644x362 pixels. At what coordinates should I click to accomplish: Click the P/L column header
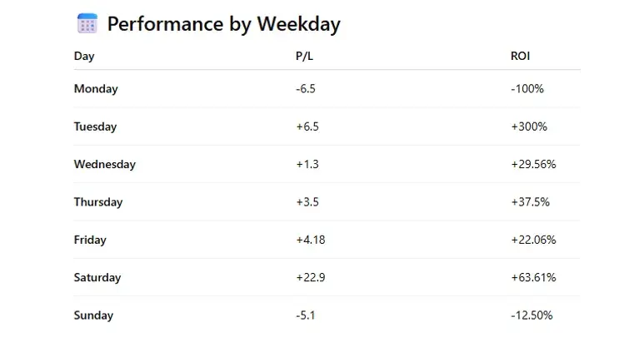click(x=303, y=57)
